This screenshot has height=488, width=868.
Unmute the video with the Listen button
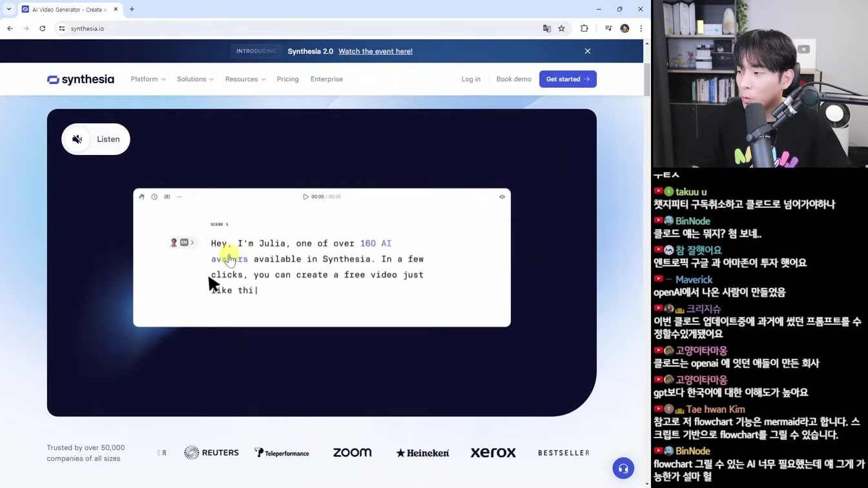coord(96,139)
